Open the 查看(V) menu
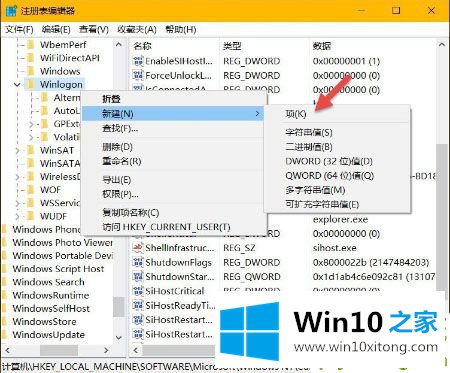Screen dimensions: 450x373 pos(94,30)
